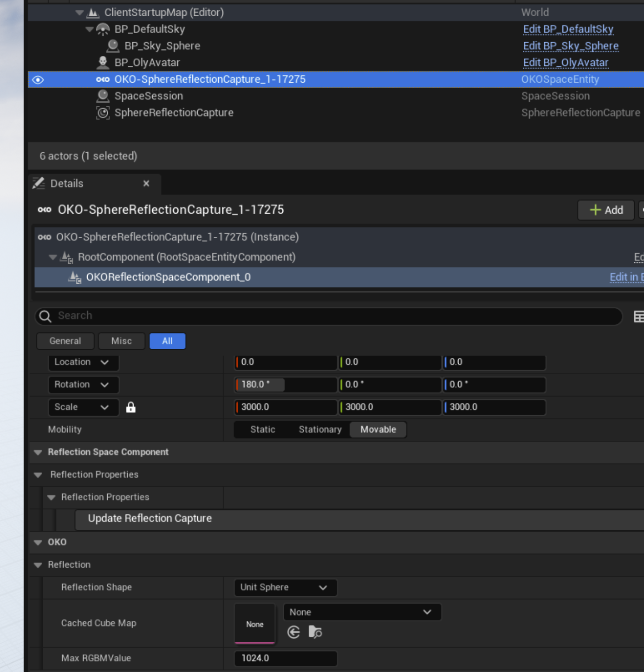This screenshot has width=644, height=672.
Task: Set Mobility to Stationary
Action: pyautogui.click(x=320, y=430)
